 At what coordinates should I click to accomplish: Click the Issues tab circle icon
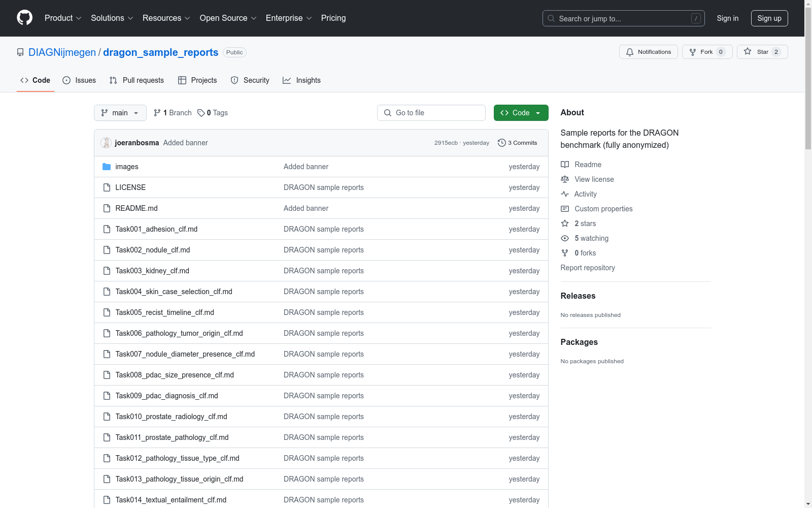[66, 80]
